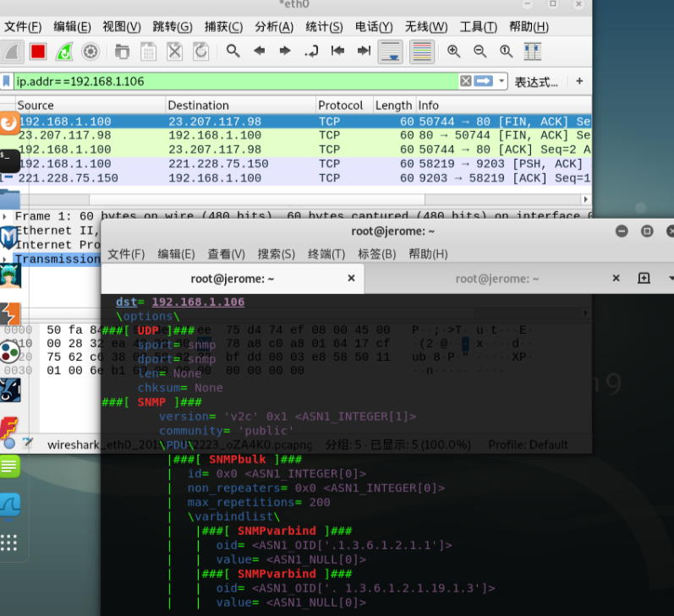Open green notes app in dock
Screen dimensions: 674x616
point(10,466)
